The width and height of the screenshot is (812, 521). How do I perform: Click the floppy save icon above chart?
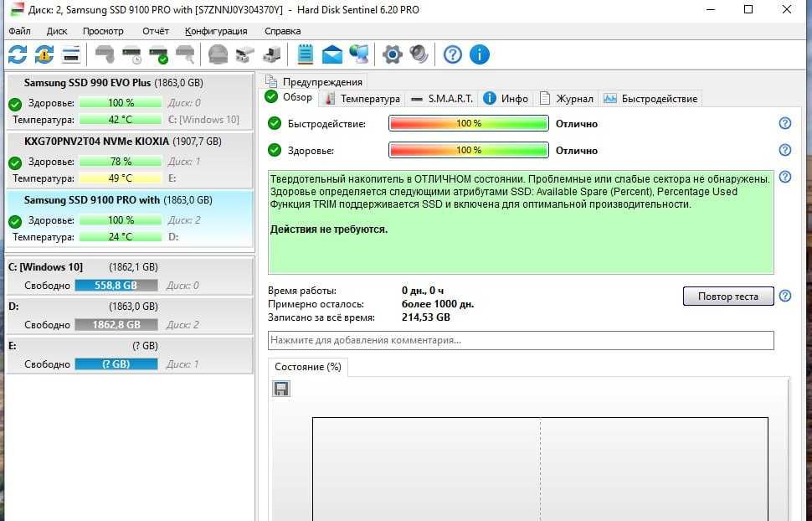[x=281, y=389]
